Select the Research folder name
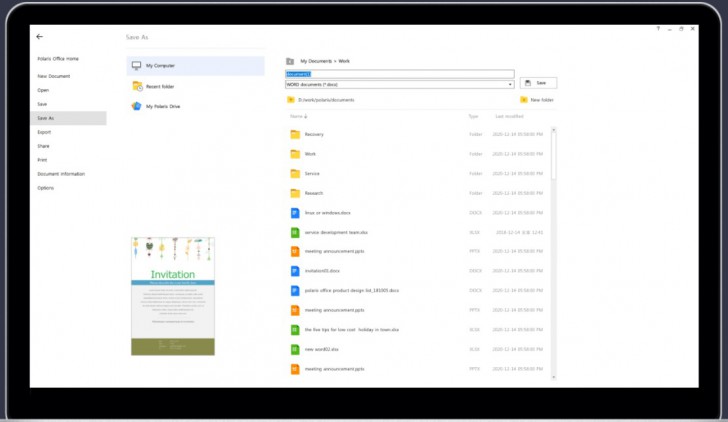This screenshot has width=728, height=422. pyautogui.click(x=314, y=193)
